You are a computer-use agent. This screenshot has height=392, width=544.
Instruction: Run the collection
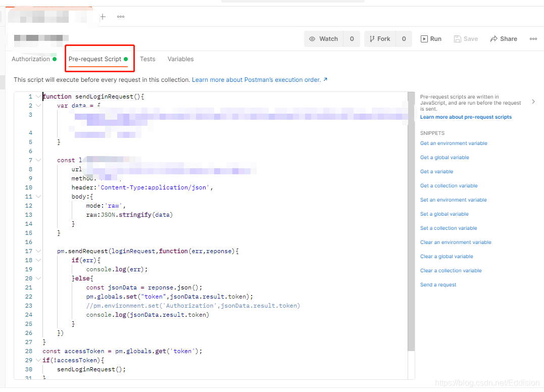(431, 39)
